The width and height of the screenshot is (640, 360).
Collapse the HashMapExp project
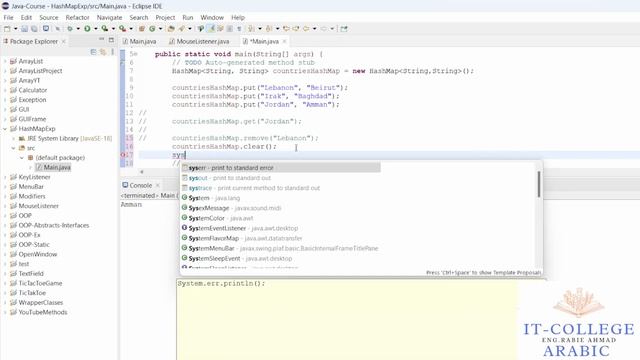pyautogui.click(x=5, y=129)
